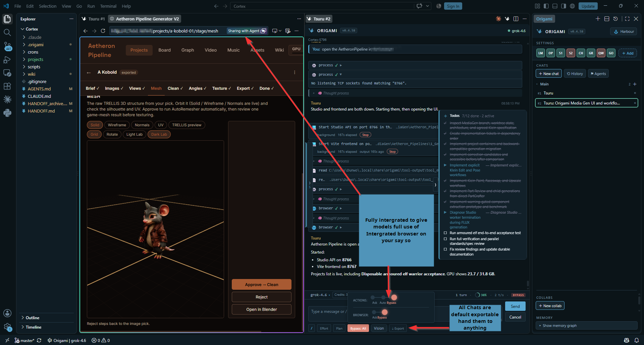Toggle Dark Lab lighting pill
This screenshot has height=345, width=644.
159,134
